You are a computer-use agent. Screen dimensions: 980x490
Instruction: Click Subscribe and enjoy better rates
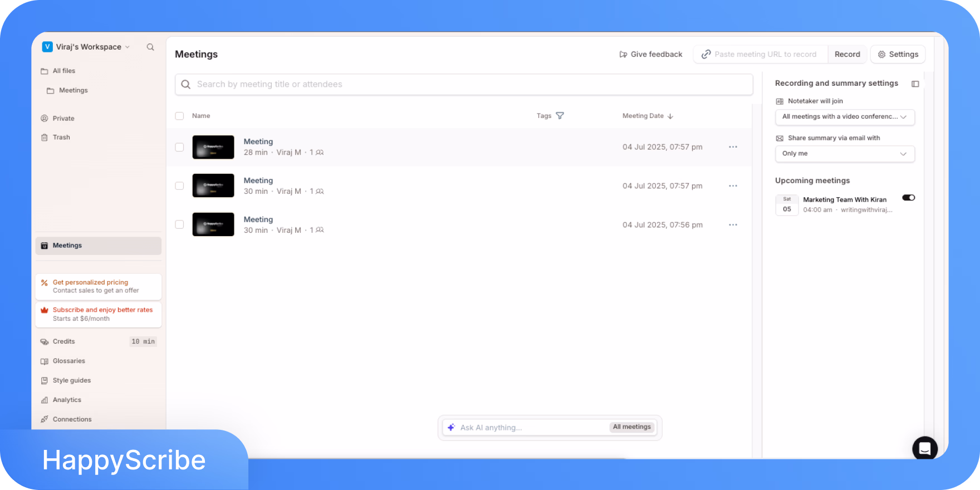99,315
